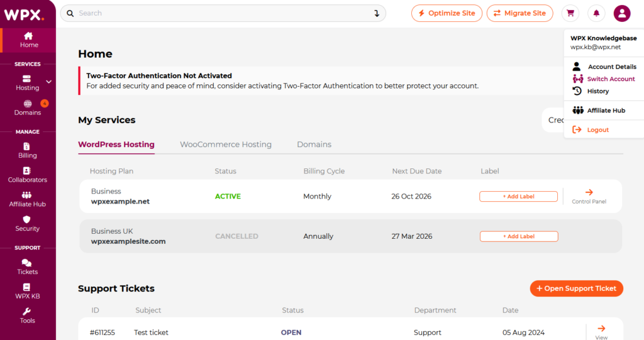Switch to the WordPress Hosting tab
The width and height of the screenshot is (644, 340).
pos(116,145)
